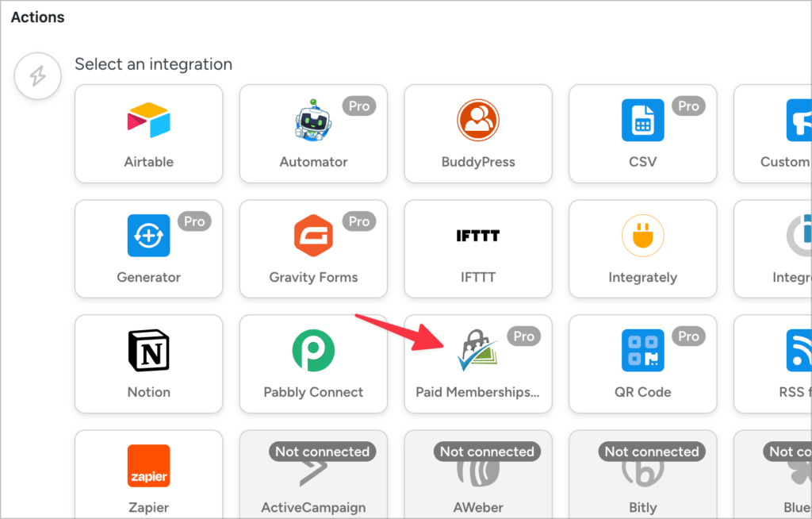Open the Notion integration
This screenshot has width=812, height=519.
148,363
